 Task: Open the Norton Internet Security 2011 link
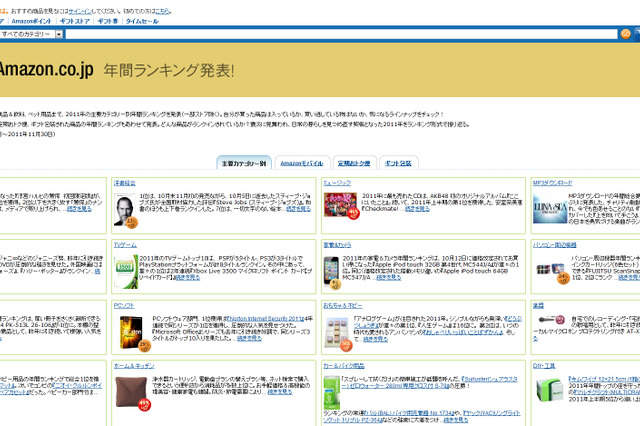pos(264,318)
